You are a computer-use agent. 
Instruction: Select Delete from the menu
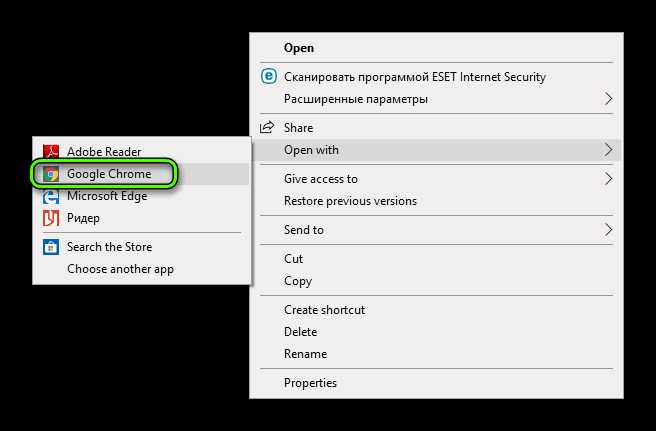click(x=300, y=332)
